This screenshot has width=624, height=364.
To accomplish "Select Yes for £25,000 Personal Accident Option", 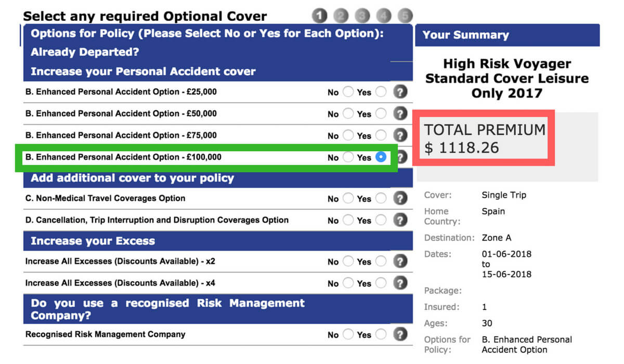I will point(381,92).
